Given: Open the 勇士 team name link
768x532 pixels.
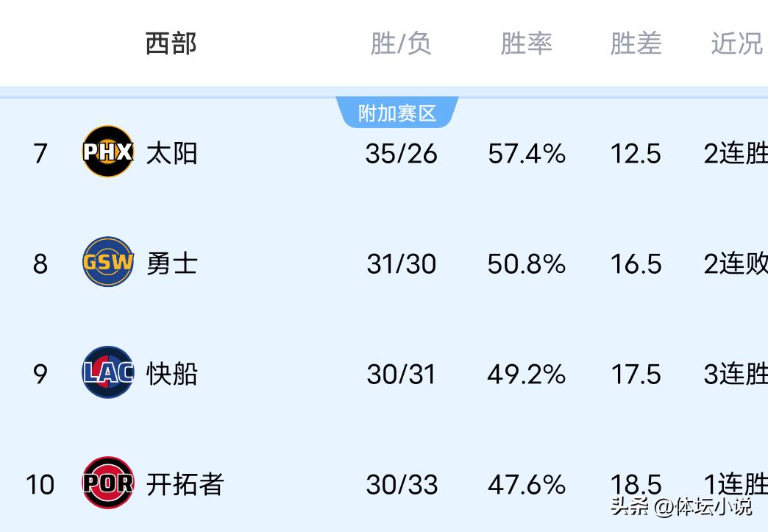Looking at the screenshot, I should click(171, 263).
